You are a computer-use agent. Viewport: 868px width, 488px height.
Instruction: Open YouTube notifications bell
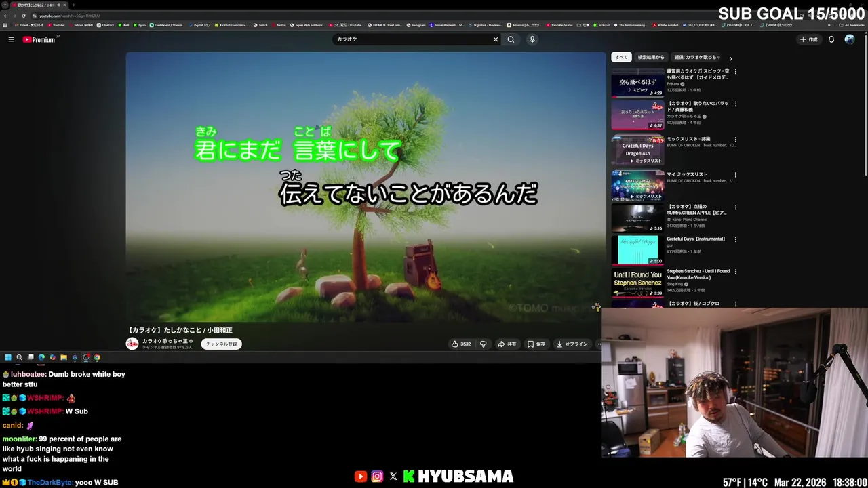click(x=831, y=39)
